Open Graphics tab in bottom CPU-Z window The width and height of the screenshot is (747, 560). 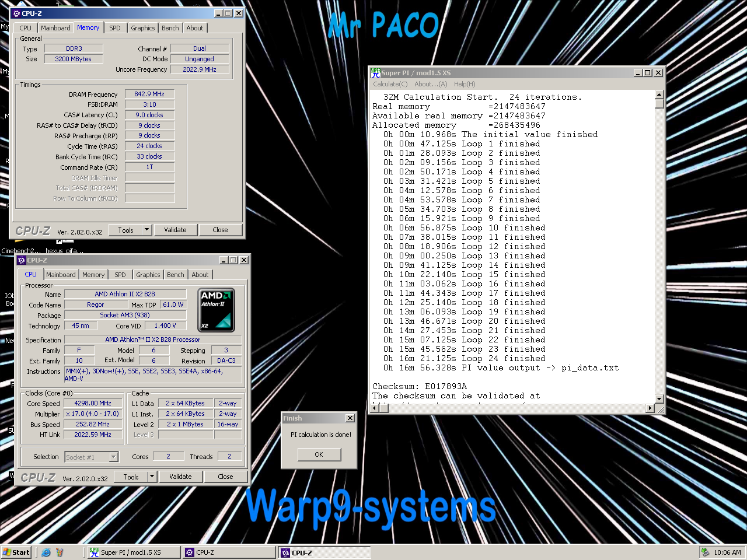coord(148,275)
